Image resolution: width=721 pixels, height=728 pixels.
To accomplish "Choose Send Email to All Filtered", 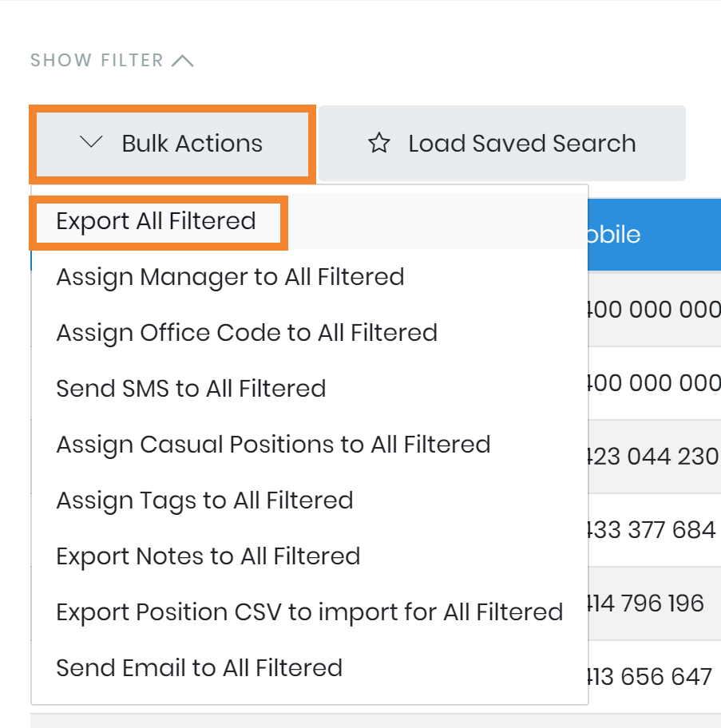I will [199, 668].
